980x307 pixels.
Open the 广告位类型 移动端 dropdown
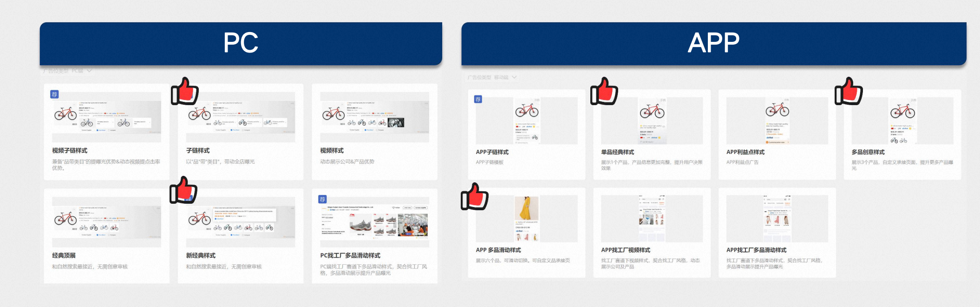point(492,77)
